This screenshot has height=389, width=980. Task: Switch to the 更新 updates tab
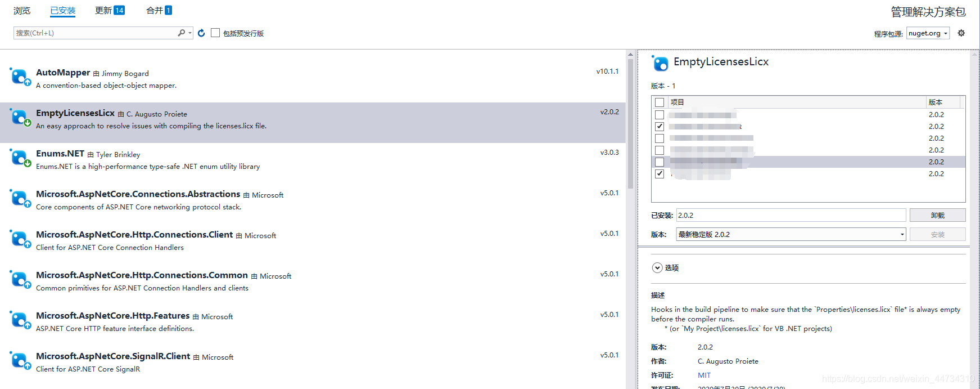click(103, 11)
